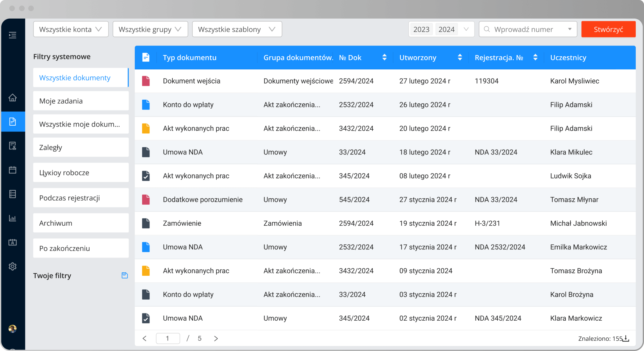
Task: Toggle the 2023 year tag
Action: [421, 29]
